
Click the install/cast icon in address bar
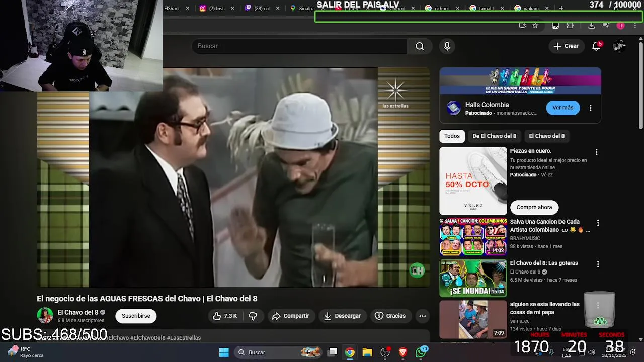click(522, 25)
